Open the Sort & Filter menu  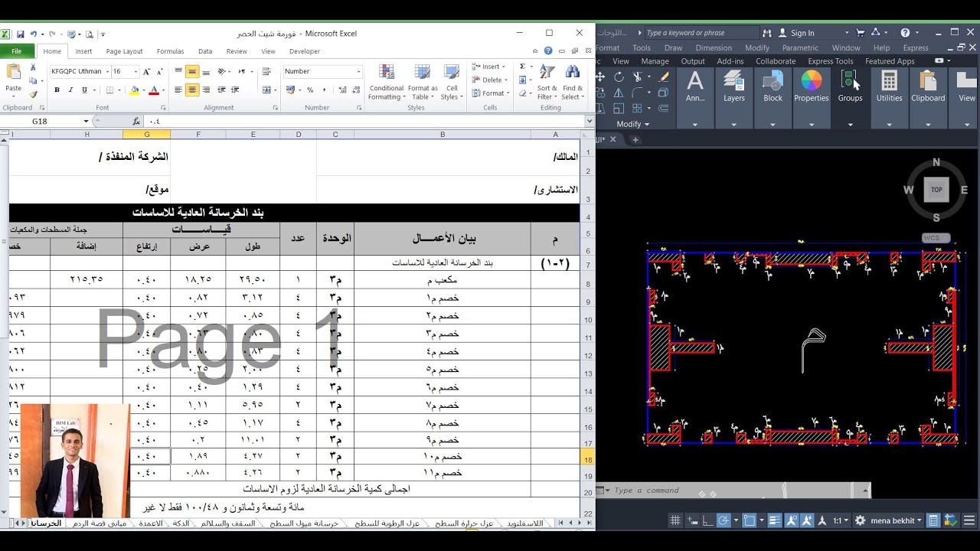point(547,83)
